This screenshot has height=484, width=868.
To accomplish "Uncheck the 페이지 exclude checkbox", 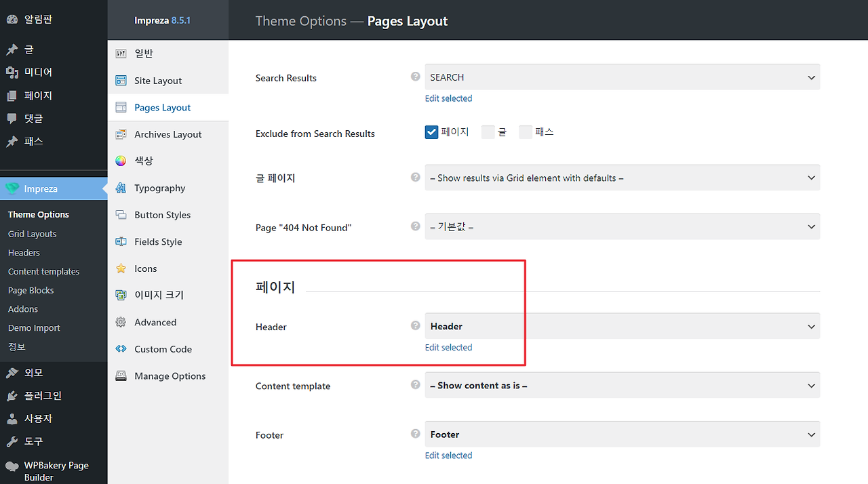I will [x=431, y=132].
